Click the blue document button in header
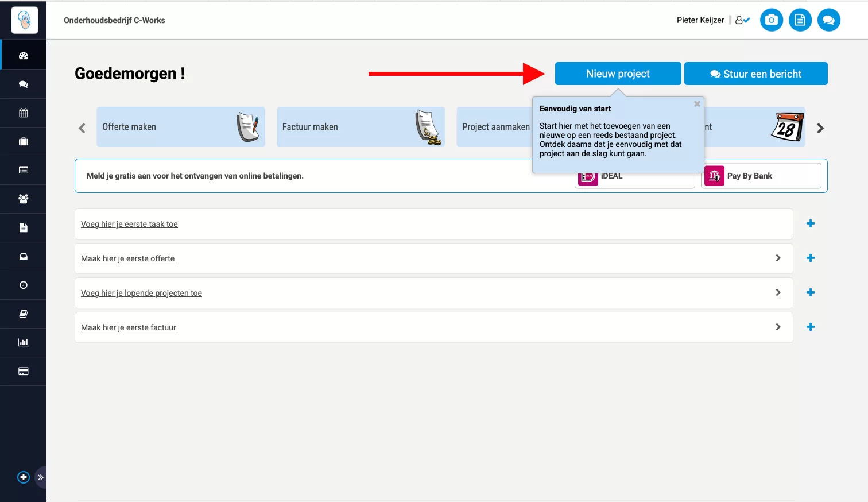 [800, 20]
